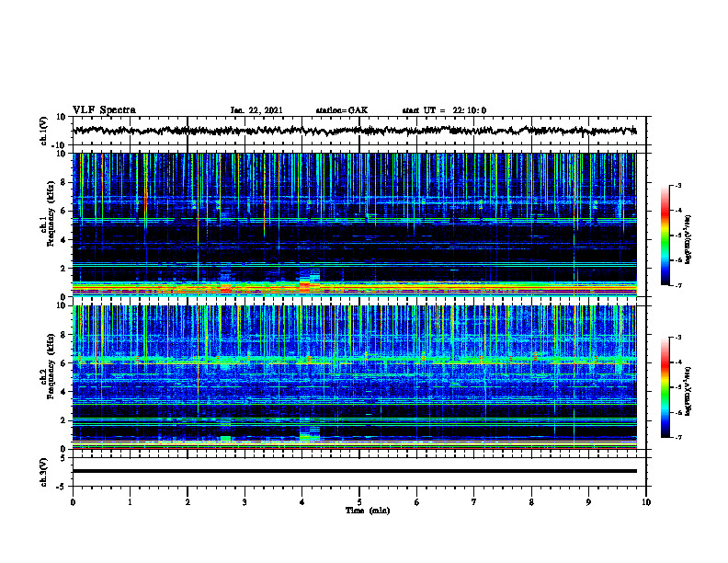Click tick label "6" on the Time axis
This screenshot has height=563, width=728.
pos(417,502)
